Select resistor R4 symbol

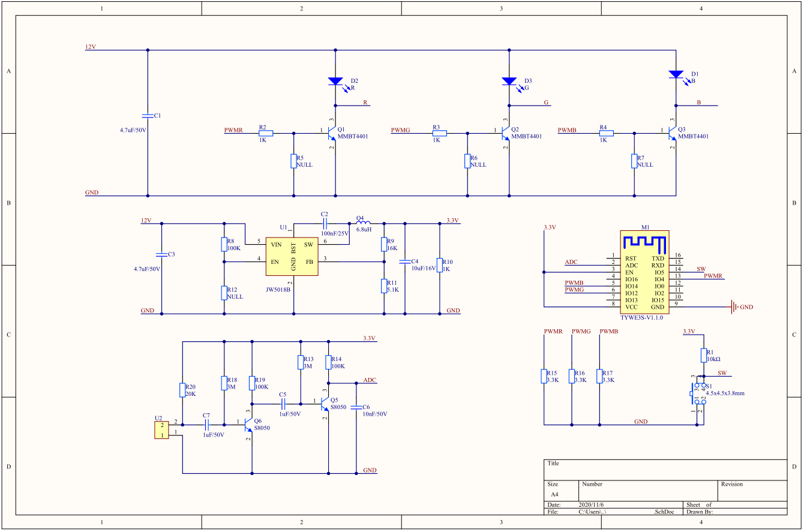pos(606,133)
